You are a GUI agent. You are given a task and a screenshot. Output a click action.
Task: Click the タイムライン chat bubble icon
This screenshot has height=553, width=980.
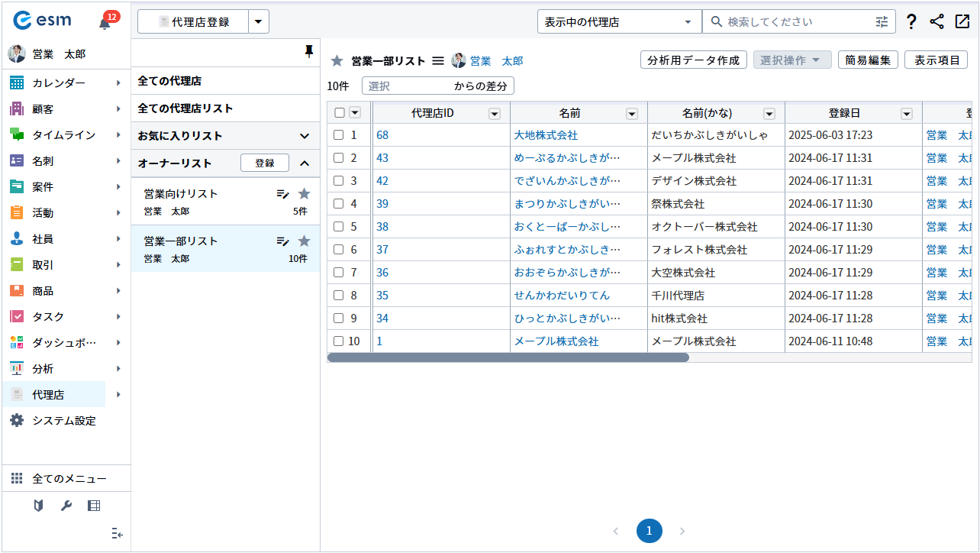17,135
